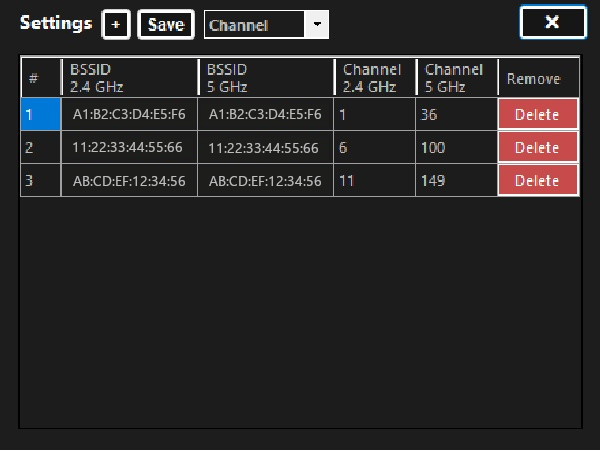Click the # column header
This screenshot has height=450, width=600.
tap(41, 77)
